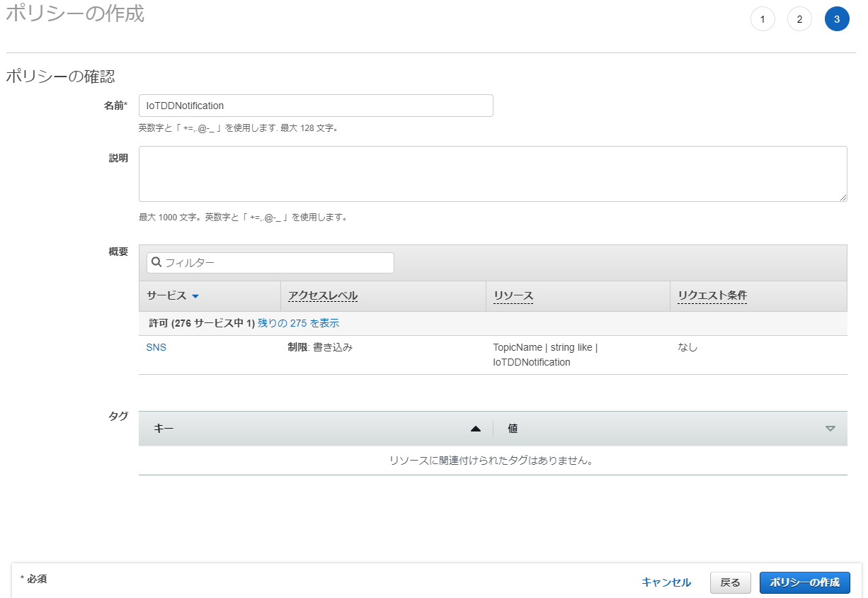The height and width of the screenshot is (598, 868).
Task: Focus the 名前 field containing IoTDDNotification
Action: coord(316,106)
